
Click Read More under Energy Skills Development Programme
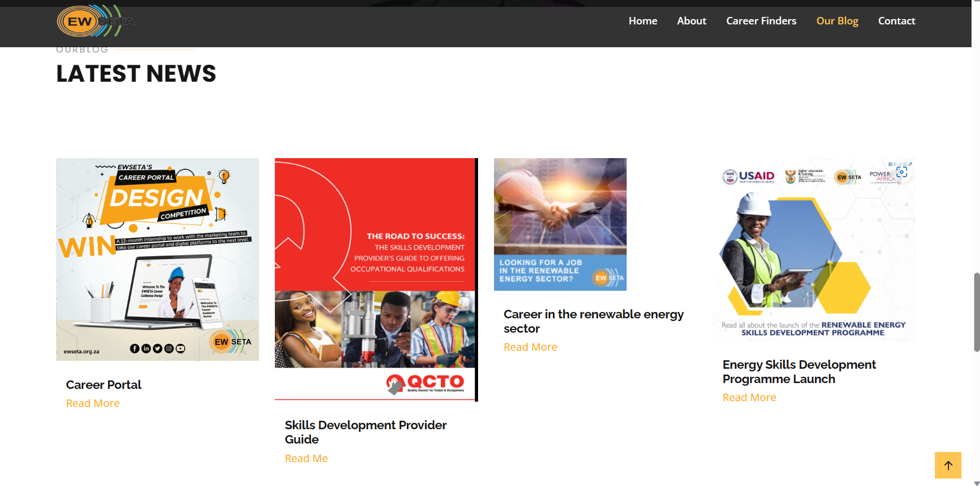pyautogui.click(x=749, y=397)
